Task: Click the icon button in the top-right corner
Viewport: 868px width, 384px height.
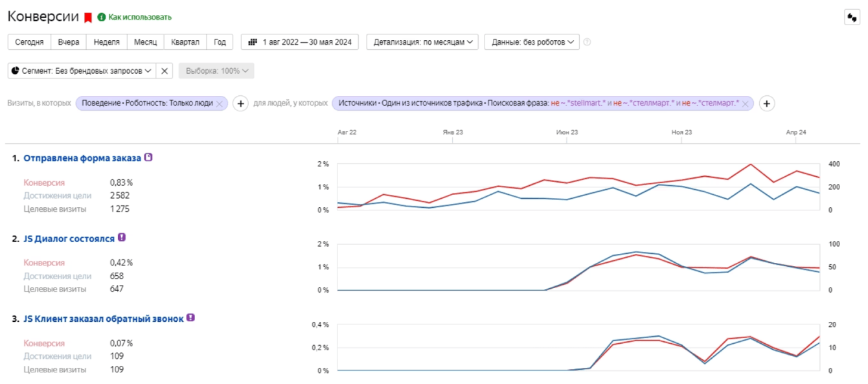Action: 851,17
